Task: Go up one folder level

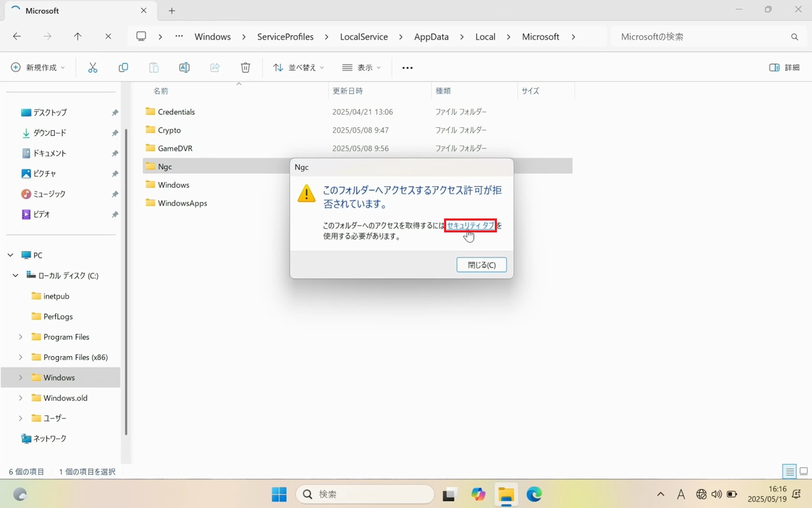Action: (77, 36)
